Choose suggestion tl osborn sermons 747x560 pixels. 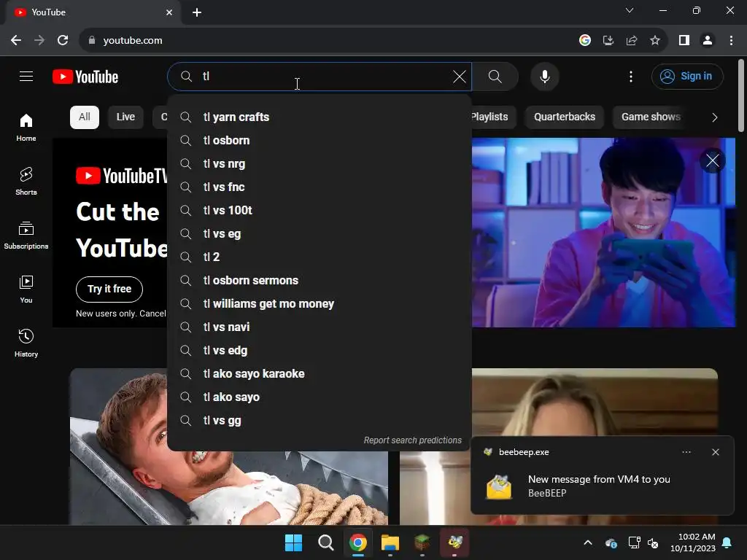[320, 281]
